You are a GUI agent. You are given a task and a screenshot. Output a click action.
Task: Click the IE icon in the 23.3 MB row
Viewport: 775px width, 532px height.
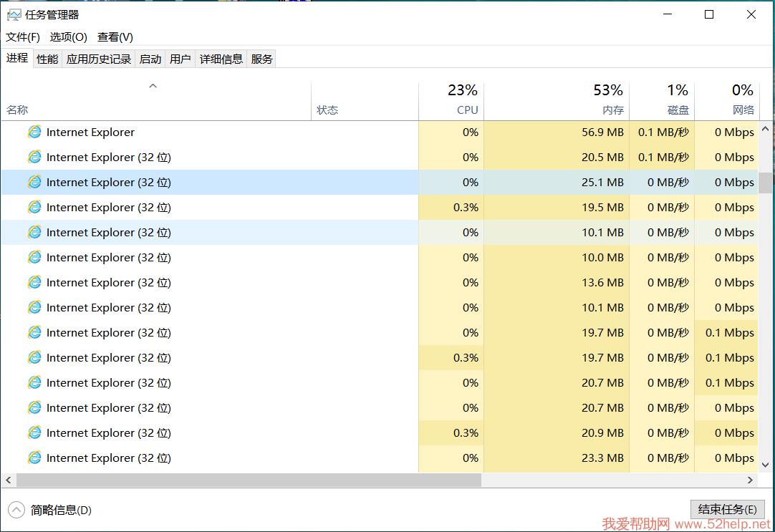point(34,458)
